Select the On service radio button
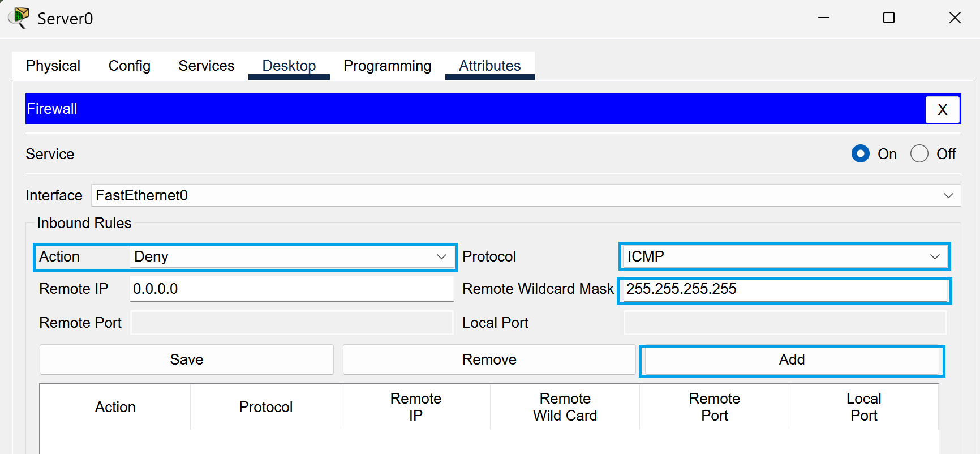Viewport: 980px width, 454px height. pos(861,154)
